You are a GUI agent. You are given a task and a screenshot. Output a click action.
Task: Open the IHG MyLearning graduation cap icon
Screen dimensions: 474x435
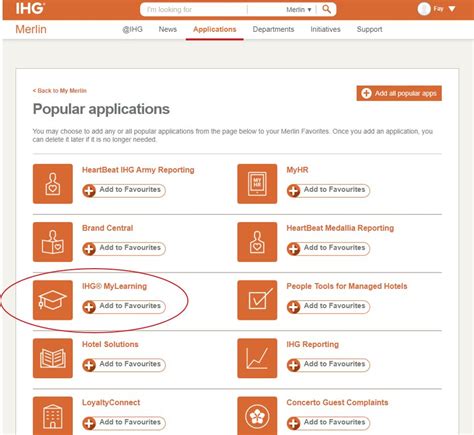pos(53,300)
